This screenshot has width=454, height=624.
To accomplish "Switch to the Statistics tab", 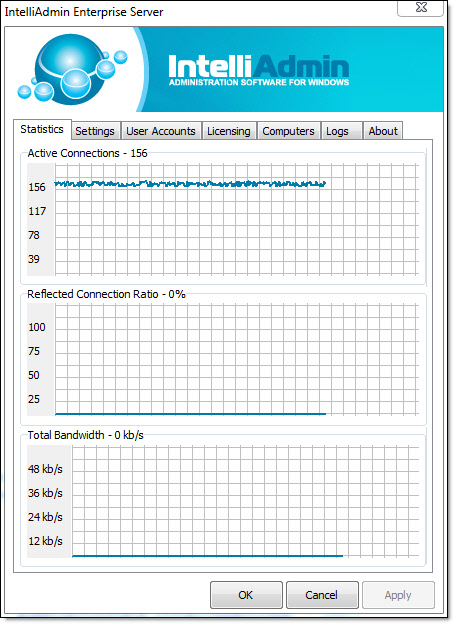I will coord(42,129).
